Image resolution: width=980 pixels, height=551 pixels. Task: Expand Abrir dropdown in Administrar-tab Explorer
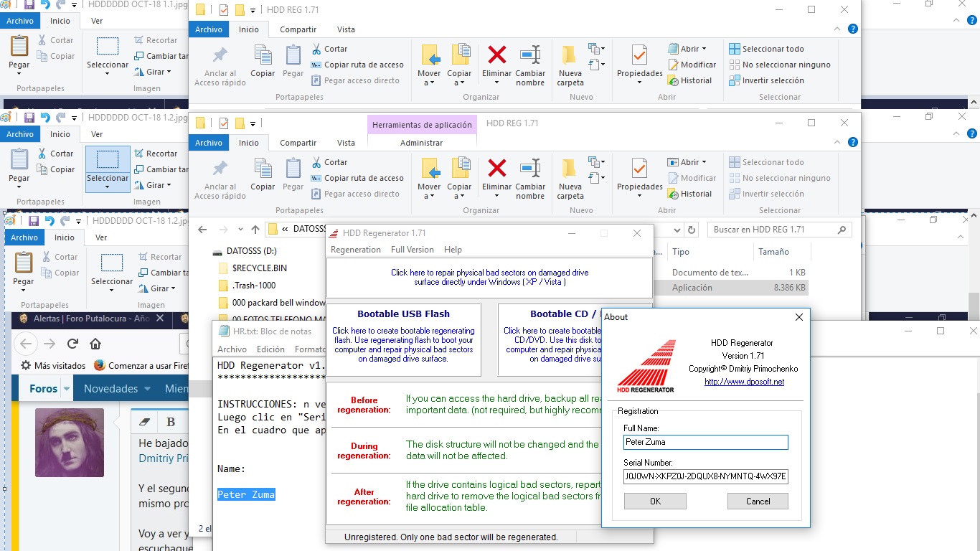point(704,162)
